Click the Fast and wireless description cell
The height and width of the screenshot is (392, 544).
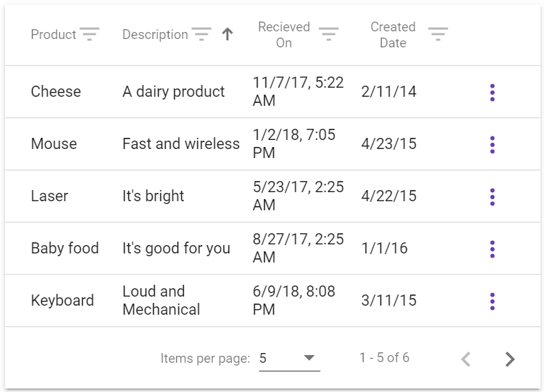pyautogui.click(x=181, y=144)
